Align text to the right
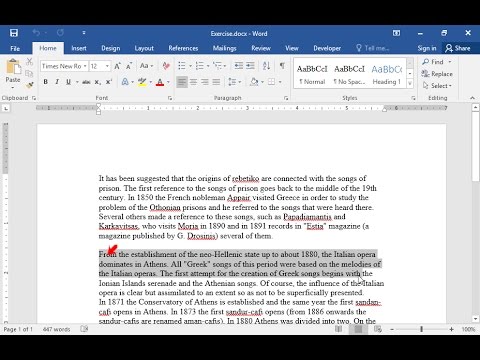480x360 pixels. [205, 82]
